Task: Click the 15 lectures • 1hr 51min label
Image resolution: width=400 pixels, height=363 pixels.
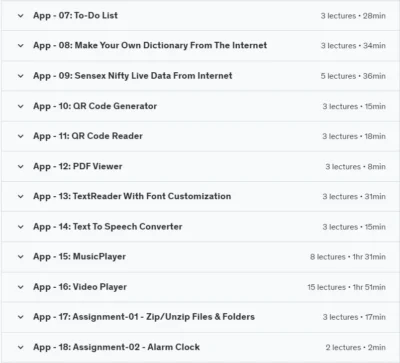Action: (x=347, y=287)
